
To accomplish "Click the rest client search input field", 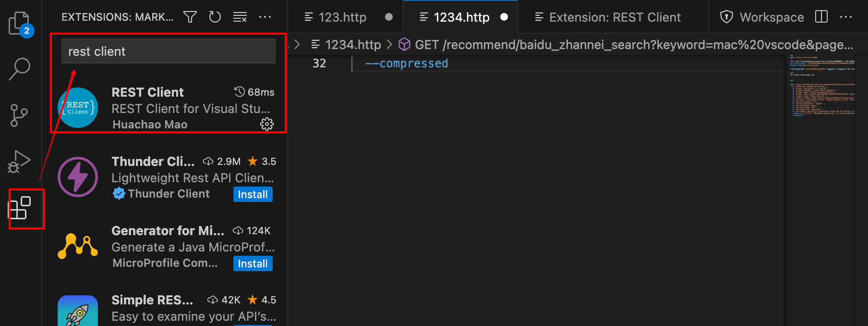I will 168,51.
